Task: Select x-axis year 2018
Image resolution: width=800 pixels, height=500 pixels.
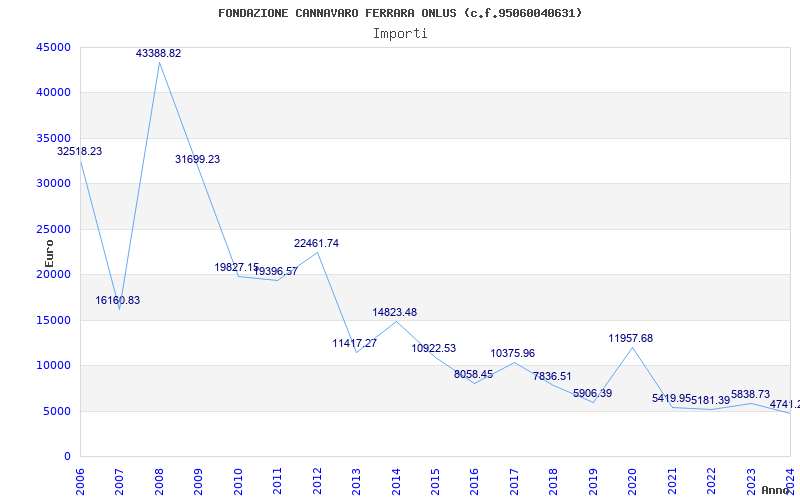Action: pos(554,482)
